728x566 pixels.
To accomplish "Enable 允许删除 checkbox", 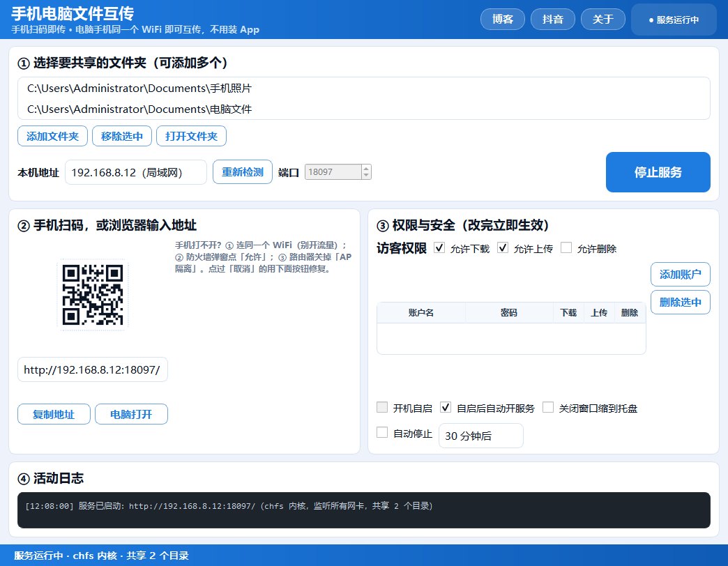I will coord(566,247).
